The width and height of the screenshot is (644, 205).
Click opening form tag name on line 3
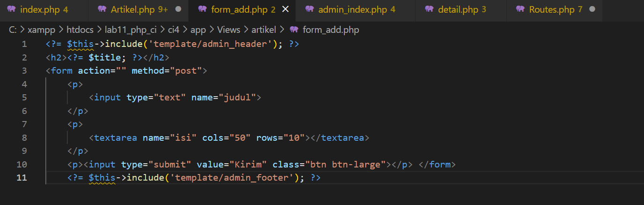[x=62, y=71]
